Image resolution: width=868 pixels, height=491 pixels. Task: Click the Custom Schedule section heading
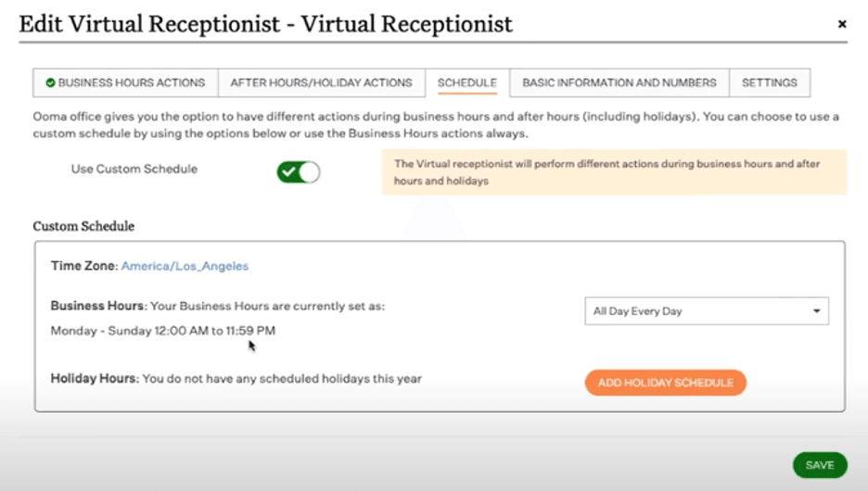[x=83, y=226]
